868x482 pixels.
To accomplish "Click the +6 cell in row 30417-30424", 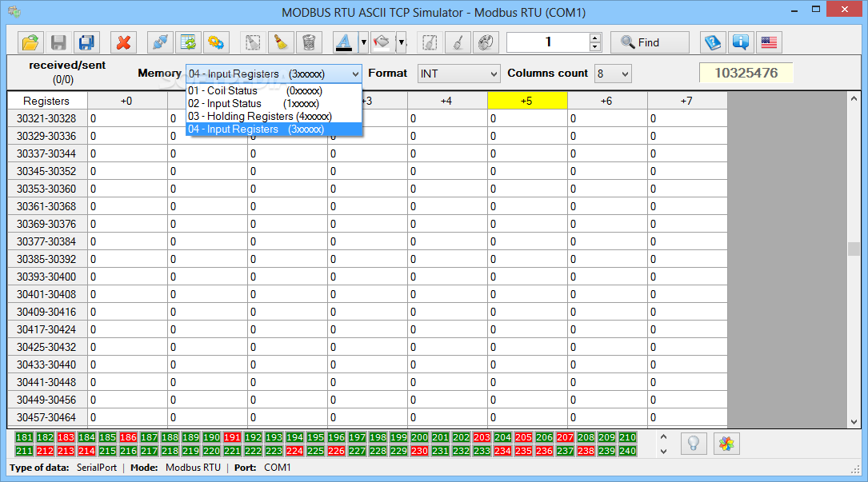I will 607,329.
